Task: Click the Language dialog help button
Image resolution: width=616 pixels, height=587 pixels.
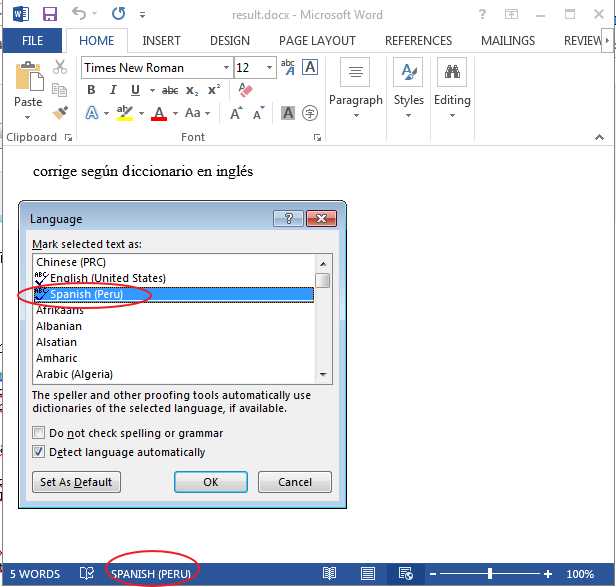Action: click(288, 218)
